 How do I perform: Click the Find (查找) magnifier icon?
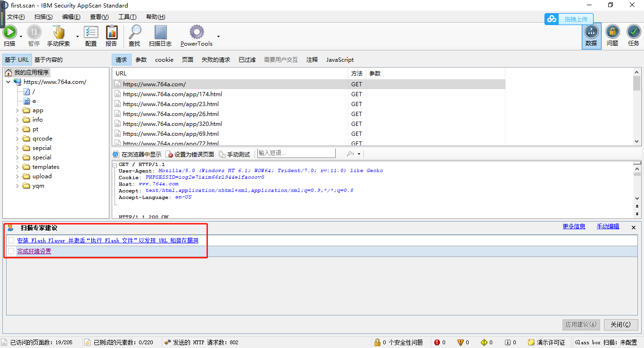pos(135,32)
